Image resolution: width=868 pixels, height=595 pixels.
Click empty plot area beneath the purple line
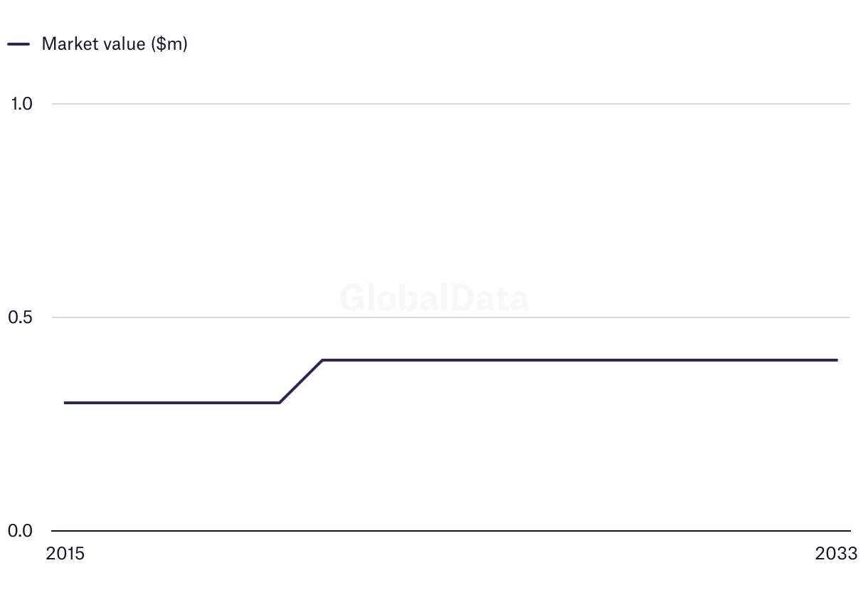pyautogui.click(x=451, y=470)
